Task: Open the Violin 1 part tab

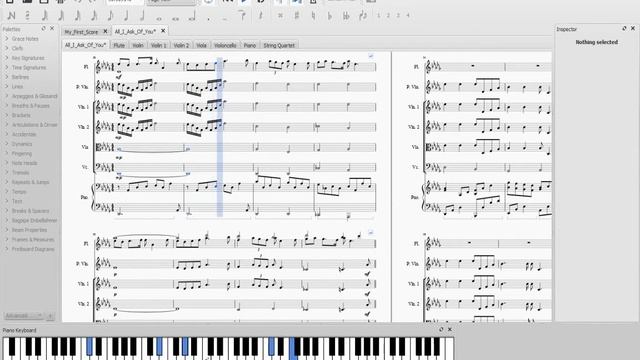Action: (x=159, y=45)
